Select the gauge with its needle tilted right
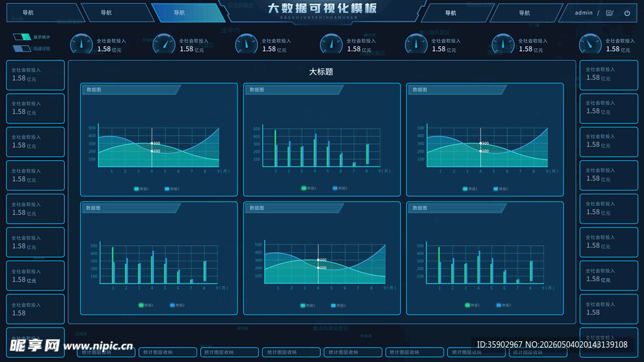Image resolution: width=644 pixels, height=362 pixels. click(164, 44)
